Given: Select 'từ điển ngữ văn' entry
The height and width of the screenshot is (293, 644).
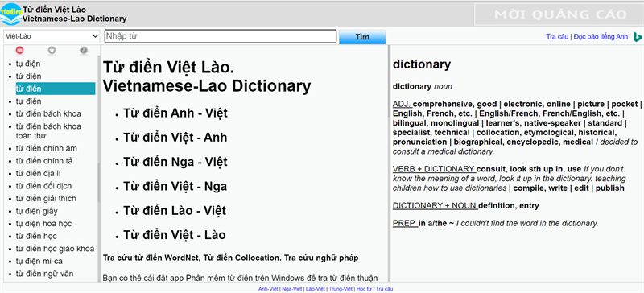Looking at the screenshot, I should point(45,274).
